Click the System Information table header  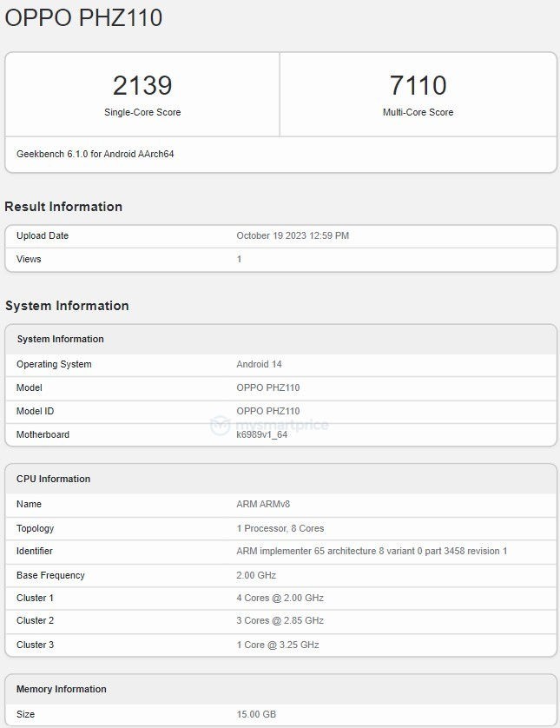point(60,339)
